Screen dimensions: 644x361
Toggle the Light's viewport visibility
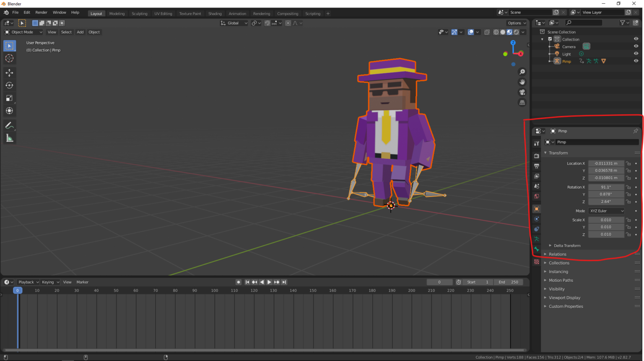[x=636, y=54]
